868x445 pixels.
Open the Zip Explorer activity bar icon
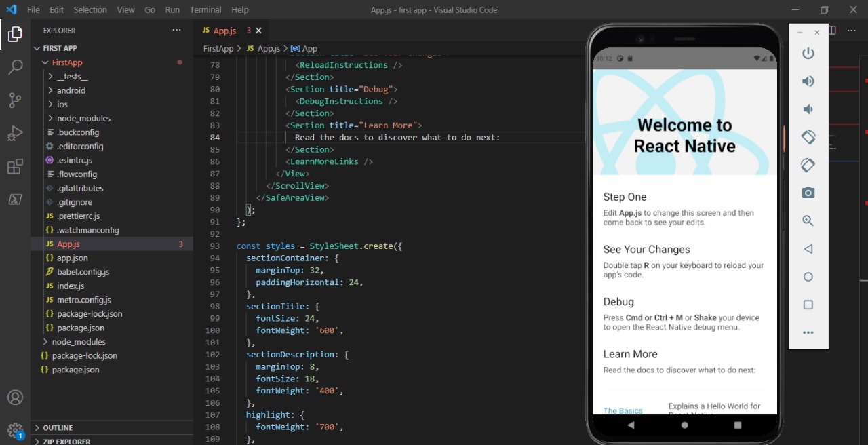click(x=15, y=199)
